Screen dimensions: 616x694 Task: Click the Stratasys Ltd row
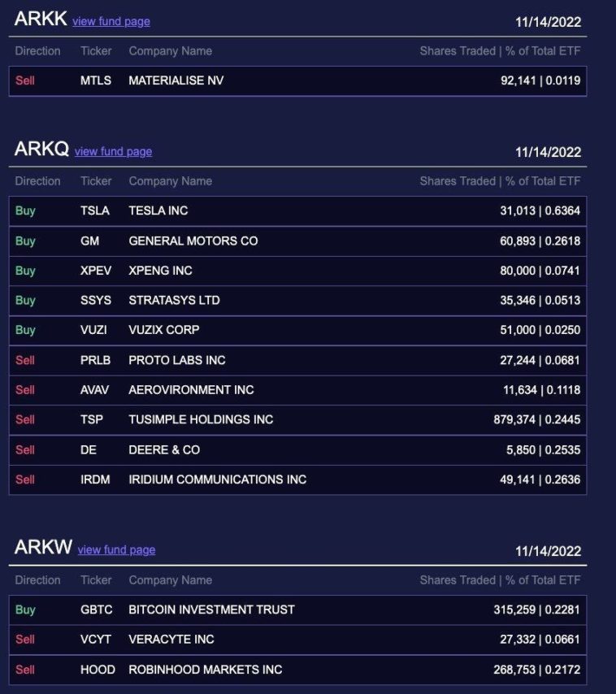pyautogui.click(x=297, y=301)
